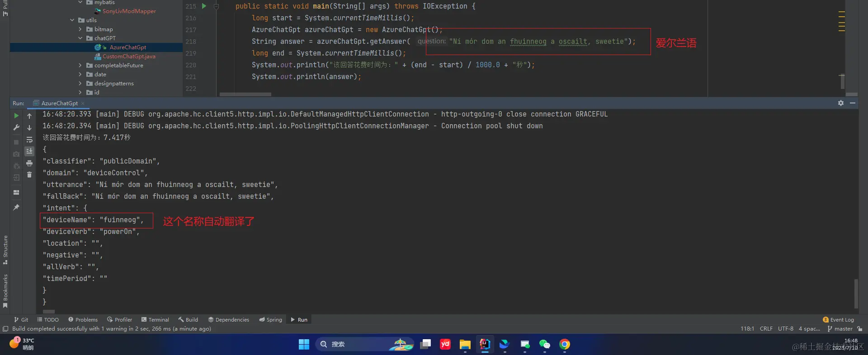Change UTF-8 file encoding
The width and height of the screenshot is (868, 355).
pyautogui.click(x=786, y=329)
